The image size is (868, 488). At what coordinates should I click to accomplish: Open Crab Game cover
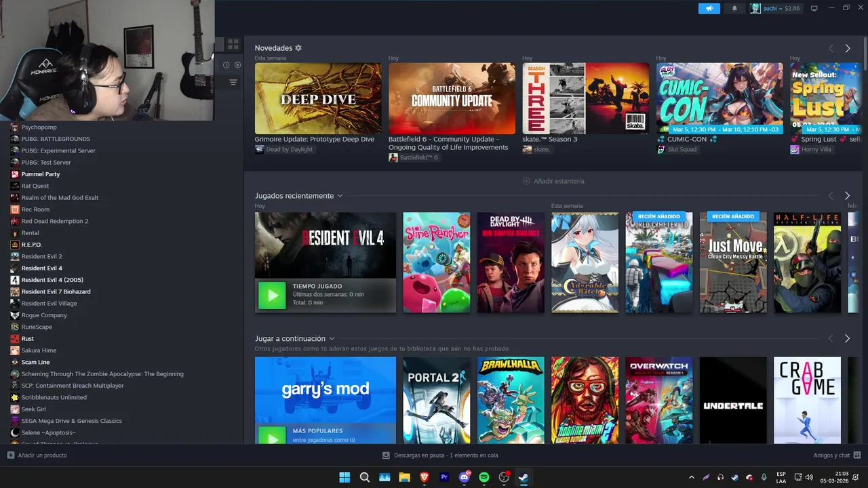tap(807, 401)
